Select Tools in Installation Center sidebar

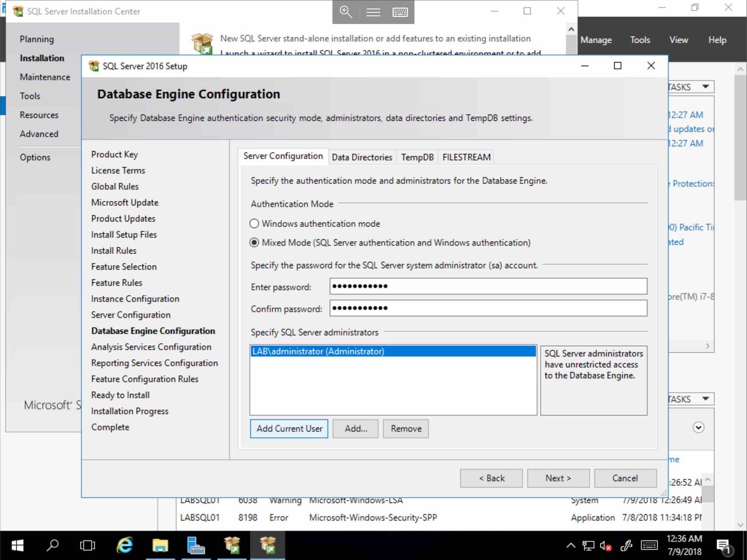[30, 96]
